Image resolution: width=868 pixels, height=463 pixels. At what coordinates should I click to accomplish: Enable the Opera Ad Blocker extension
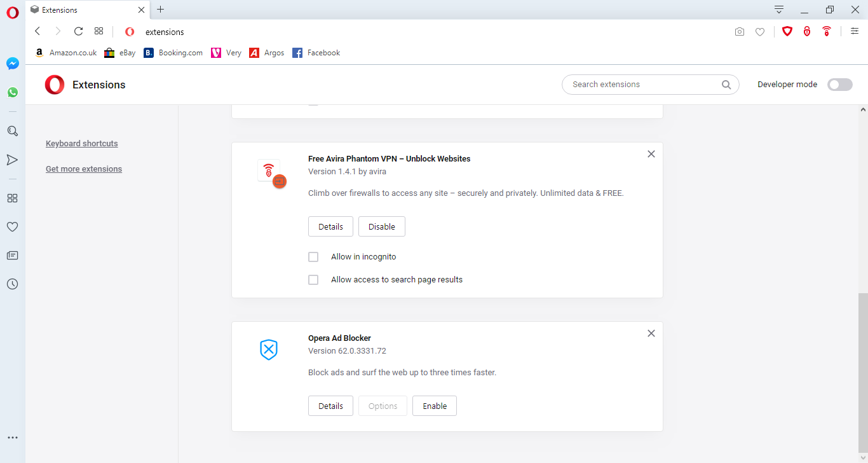click(x=435, y=406)
